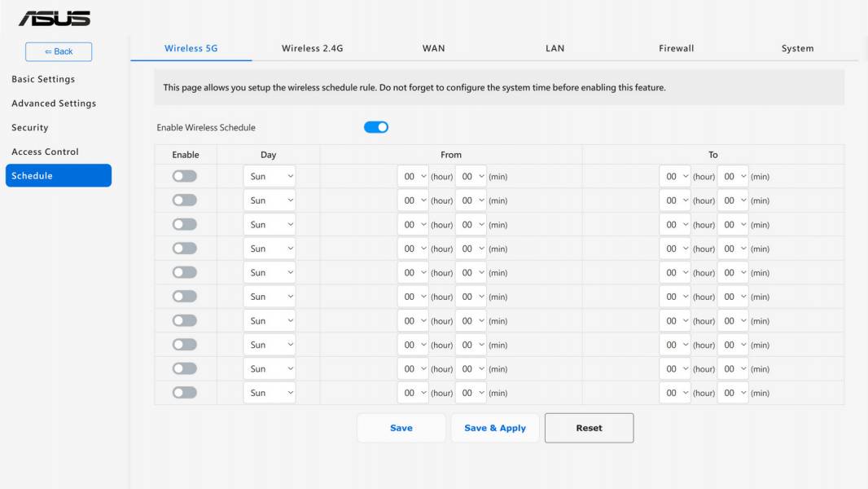868x489 pixels.
Task: Open the To hour dropdown in the ninth row
Action: click(x=675, y=369)
